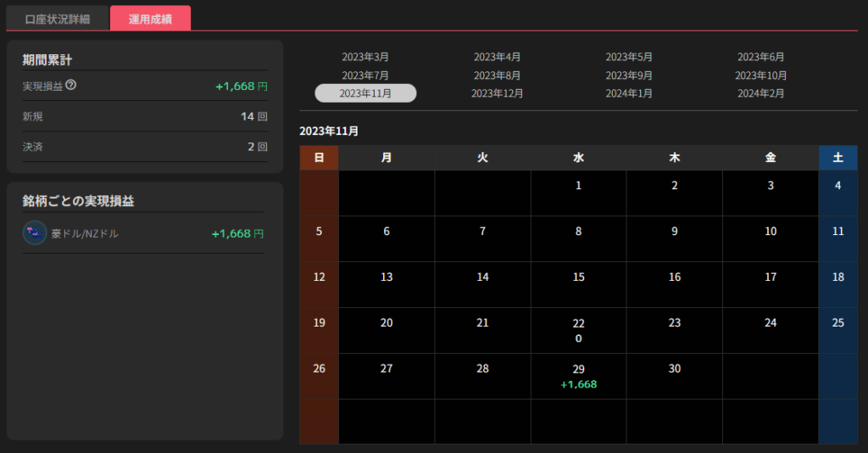Click calendar day 6
The image size is (868, 453).
pos(387,239)
